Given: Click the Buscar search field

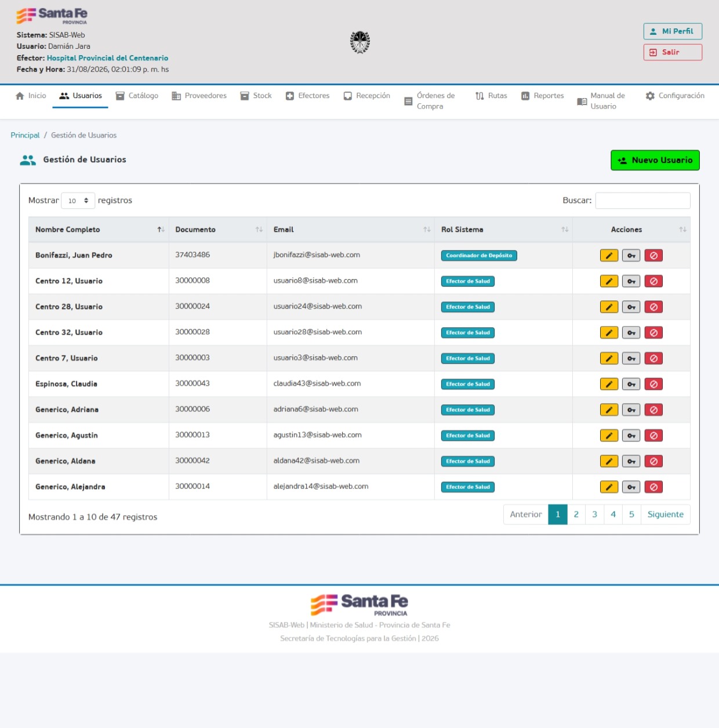Looking at the screenshot, I should click(x=642, y=200).
